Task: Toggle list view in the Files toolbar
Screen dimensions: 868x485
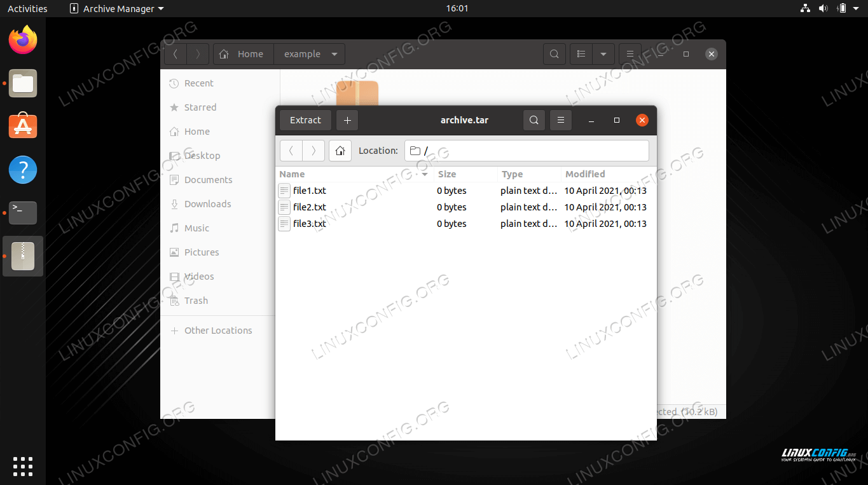Action: 581,54
